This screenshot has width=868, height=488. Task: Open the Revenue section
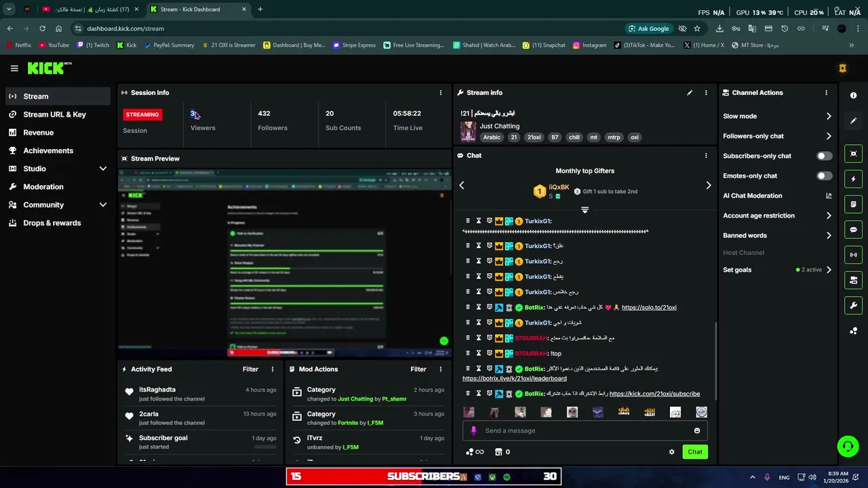click(x=56, y=133)
